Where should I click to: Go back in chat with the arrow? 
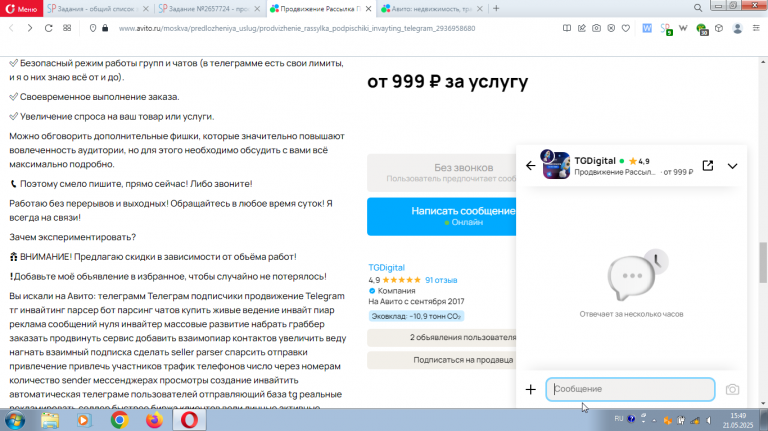pyautogui.click(x=530, y=166)
